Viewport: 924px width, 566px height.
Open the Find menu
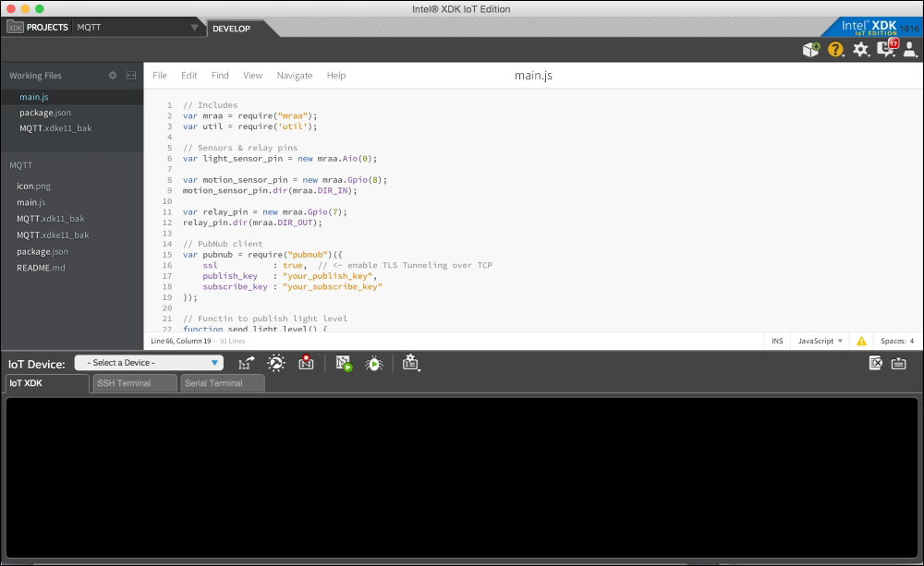220,76
